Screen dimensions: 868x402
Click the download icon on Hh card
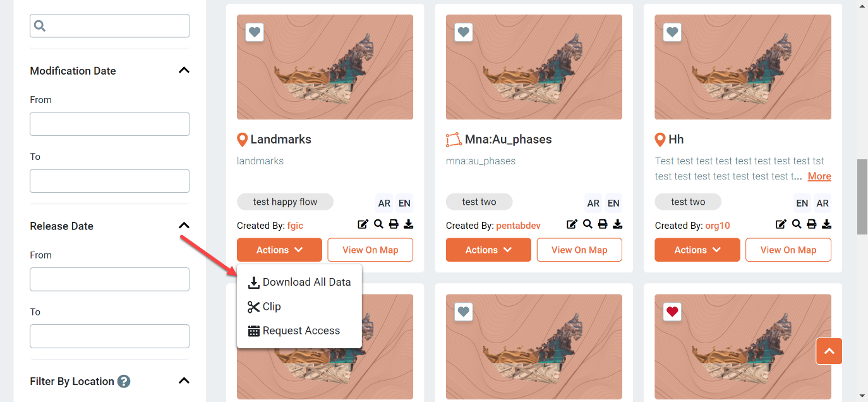point(827,224)
